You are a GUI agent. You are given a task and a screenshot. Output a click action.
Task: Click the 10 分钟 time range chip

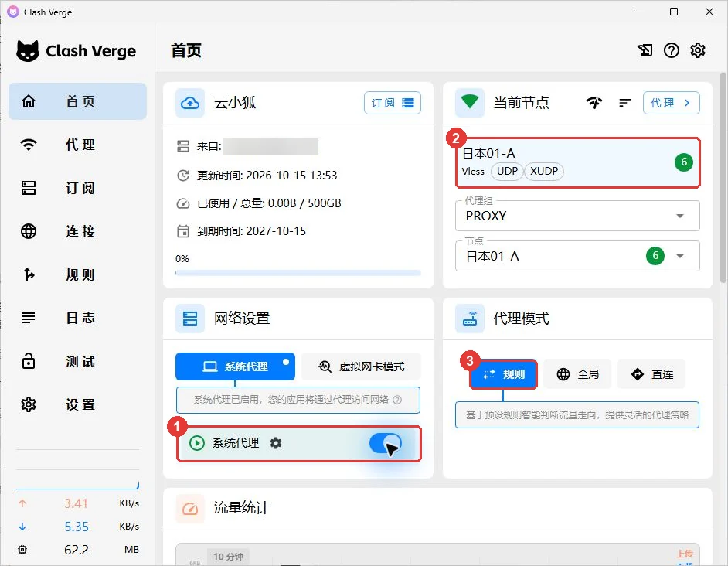(x=228, y=557)
